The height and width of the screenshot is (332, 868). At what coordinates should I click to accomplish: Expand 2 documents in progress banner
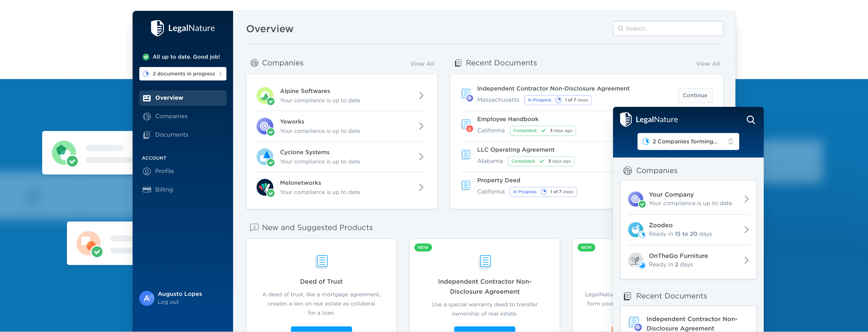[183, 74]
